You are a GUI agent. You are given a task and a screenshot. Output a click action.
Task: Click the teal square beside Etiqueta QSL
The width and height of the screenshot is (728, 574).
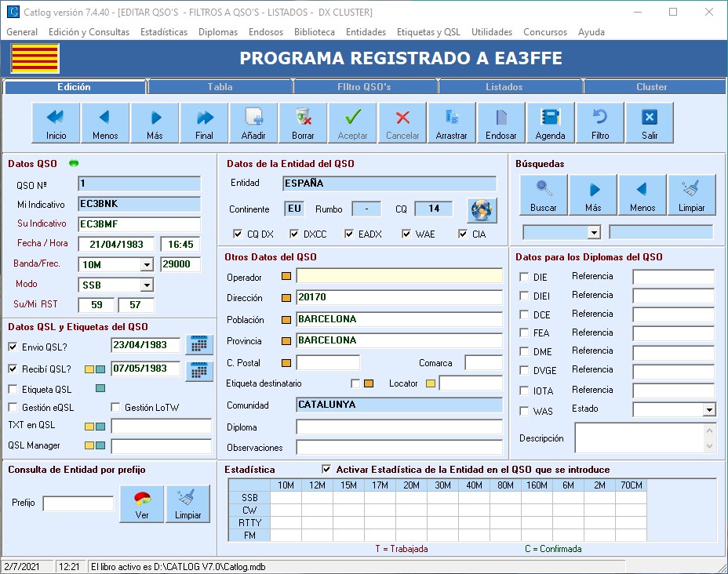point(100,388)
